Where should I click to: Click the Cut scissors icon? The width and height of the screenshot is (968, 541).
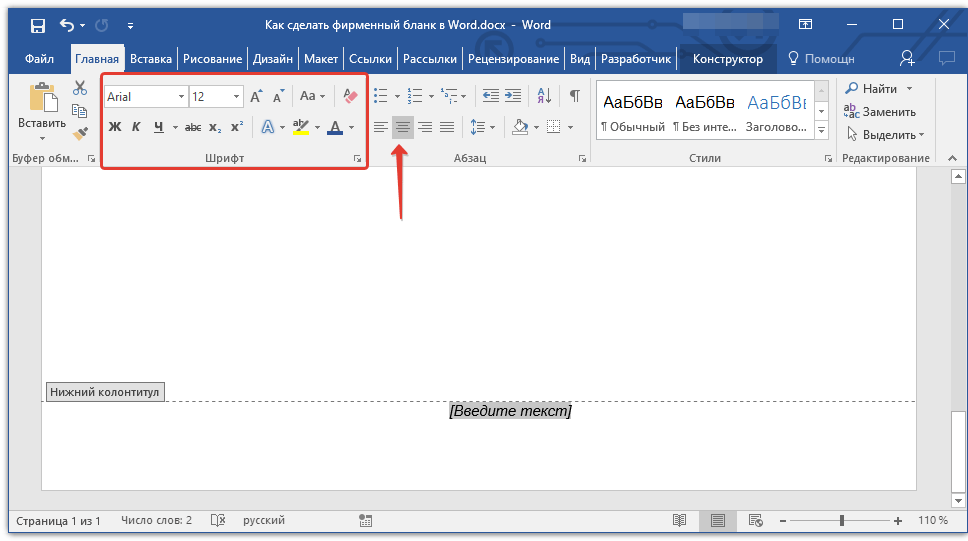[80, 88]
